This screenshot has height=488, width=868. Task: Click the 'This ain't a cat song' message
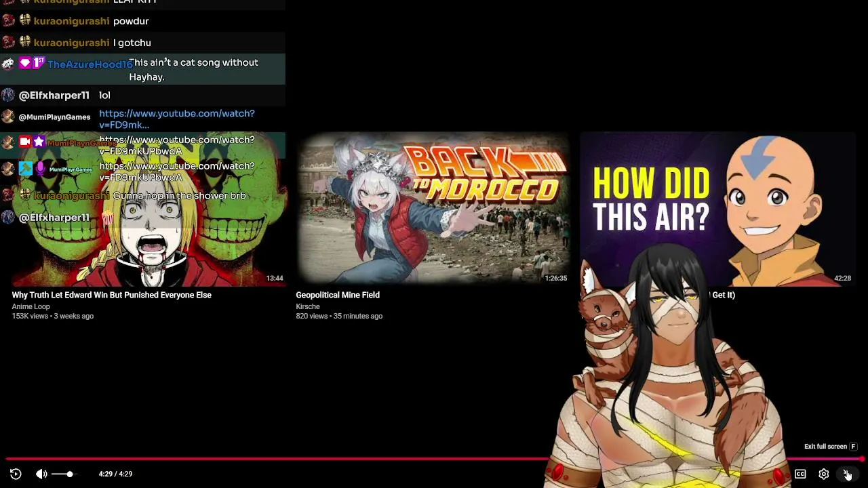point(194,70)
